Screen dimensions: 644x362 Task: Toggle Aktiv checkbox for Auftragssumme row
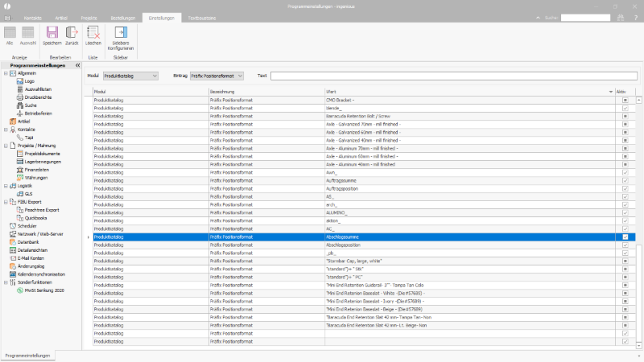click(625, 180)
